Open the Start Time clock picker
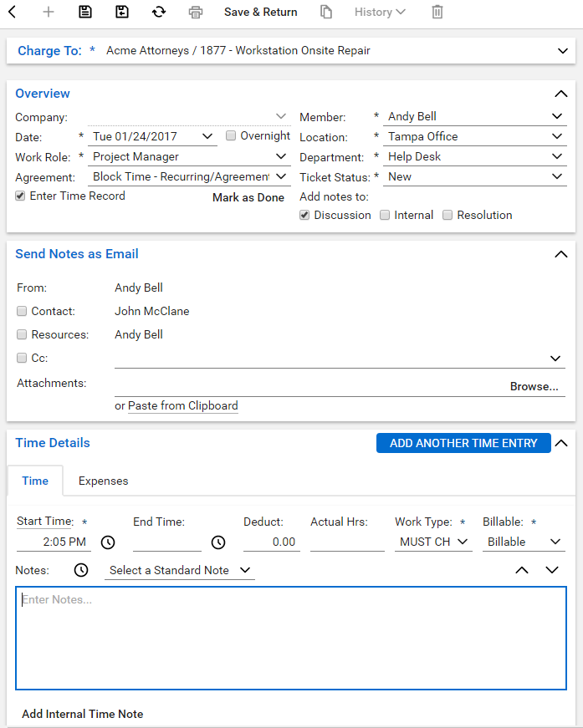The height and width of the screenshot is (728, 583). point(108,542)
